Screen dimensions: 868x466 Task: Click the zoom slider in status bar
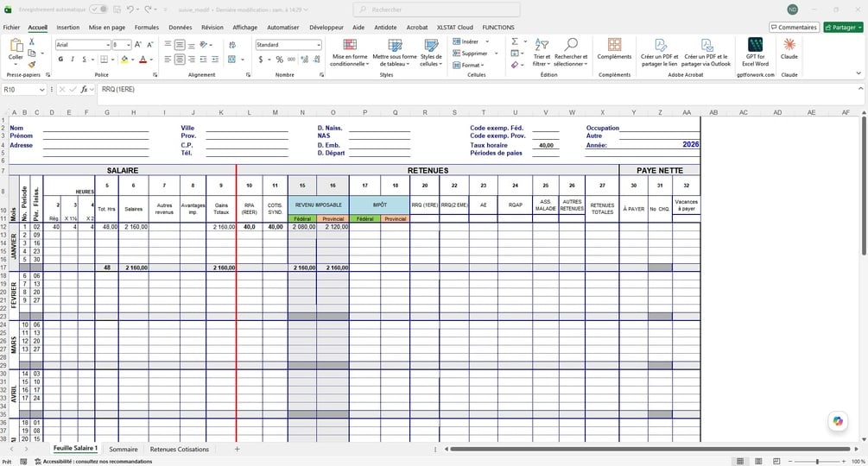[x=817, y=461]
